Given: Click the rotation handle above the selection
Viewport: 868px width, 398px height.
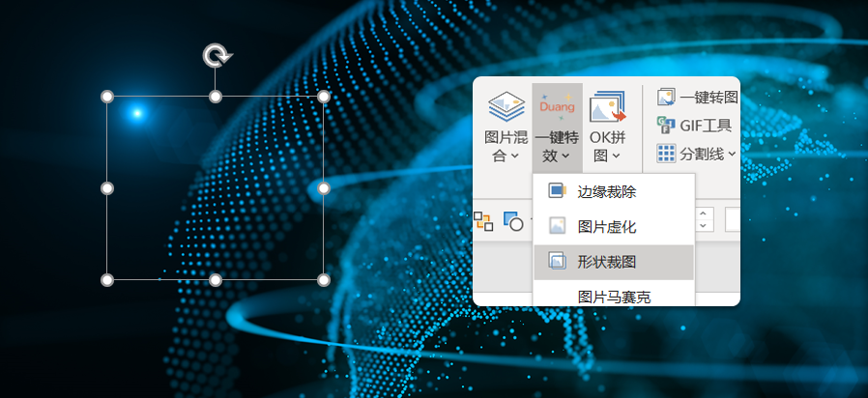Looking at the screenshot, I should pyautogui.click(x=216, y=56).
